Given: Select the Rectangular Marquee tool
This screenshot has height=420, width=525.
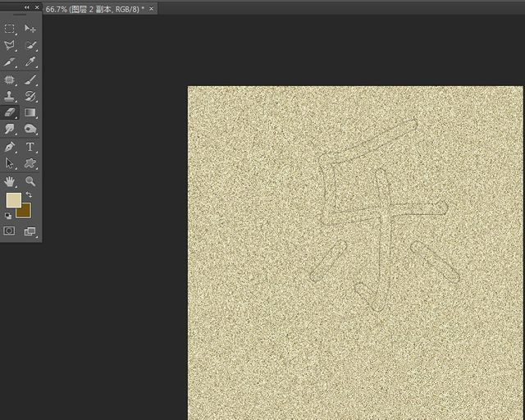Looking at the screenshot, I should click(x=9, y=29).
